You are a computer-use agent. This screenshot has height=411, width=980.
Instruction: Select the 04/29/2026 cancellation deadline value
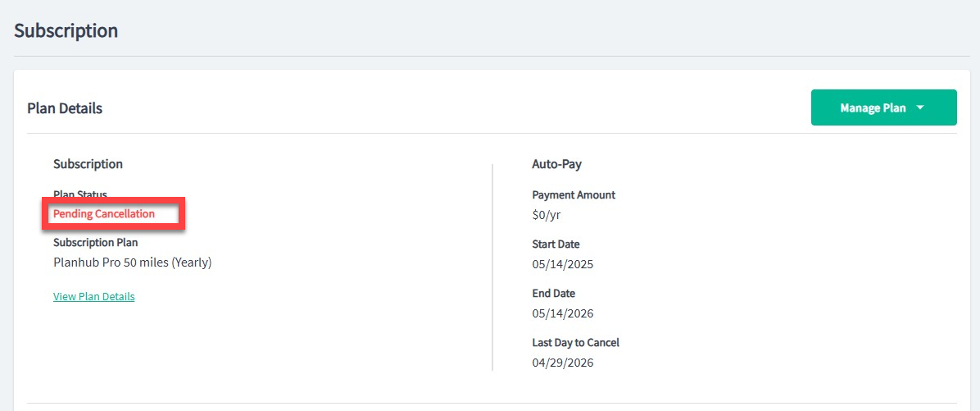tap(562, 363)
